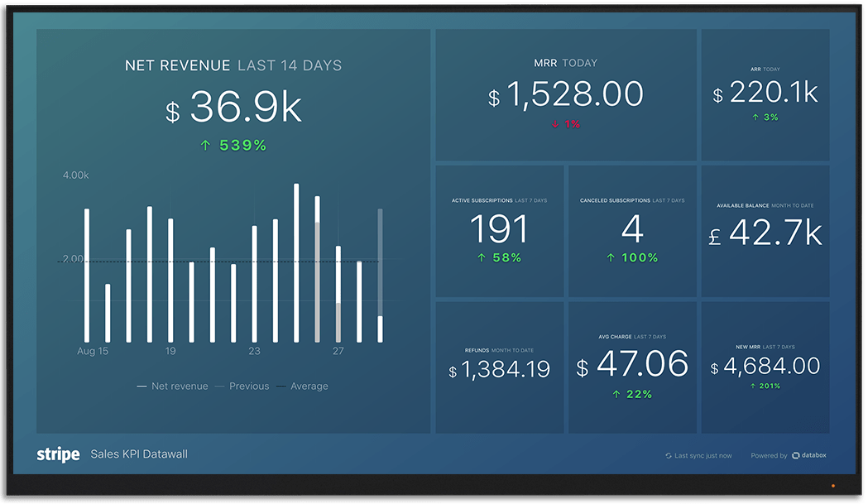Click the Available Balance £42.7k value
Viewport: 868px width, 504px height.
(x=765, y=234)
